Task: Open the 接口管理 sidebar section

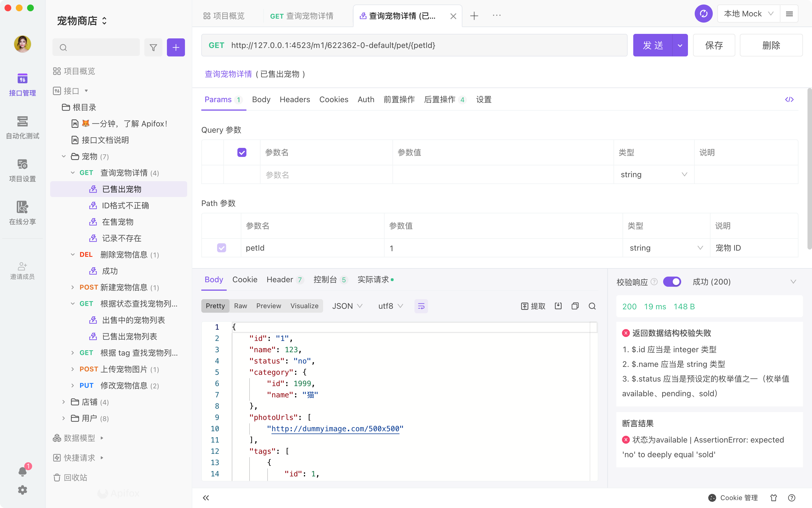Action: point(23,85)
